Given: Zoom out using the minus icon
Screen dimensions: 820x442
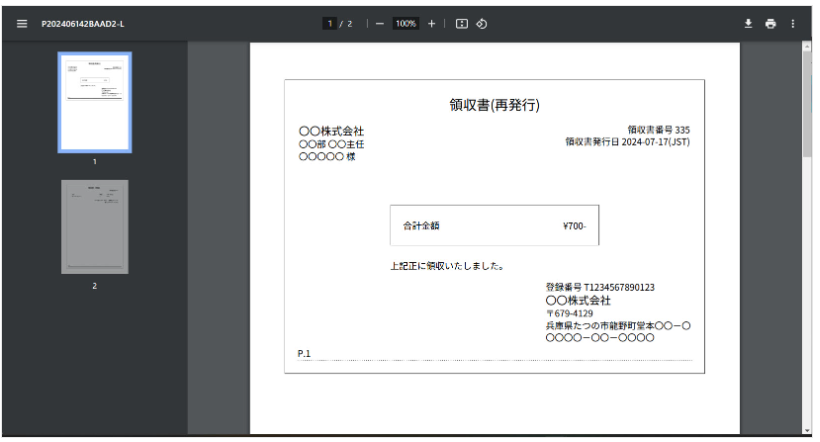Looking at the screenshot, I should coord(380,23).
